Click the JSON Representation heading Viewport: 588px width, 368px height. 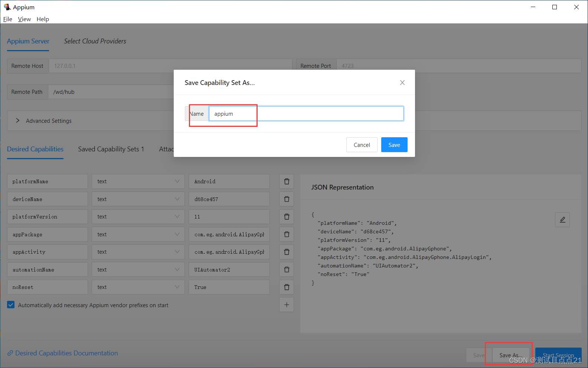click(342, 187)
